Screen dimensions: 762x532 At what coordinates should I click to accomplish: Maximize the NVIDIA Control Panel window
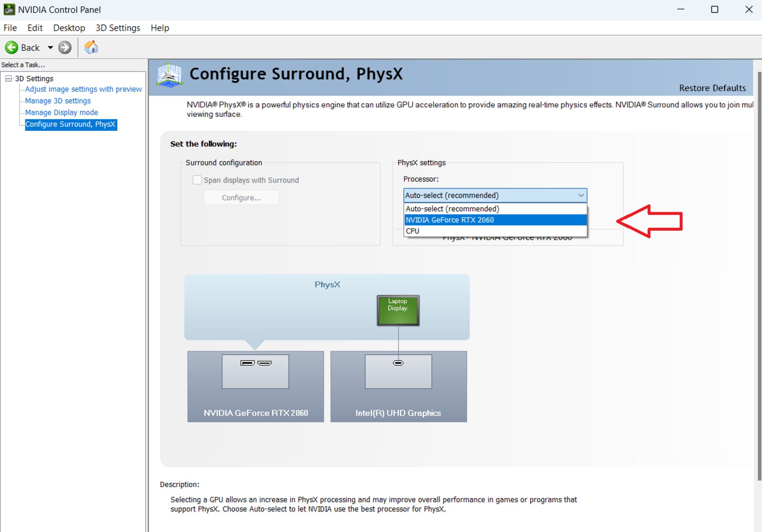(x=714, y=10)
